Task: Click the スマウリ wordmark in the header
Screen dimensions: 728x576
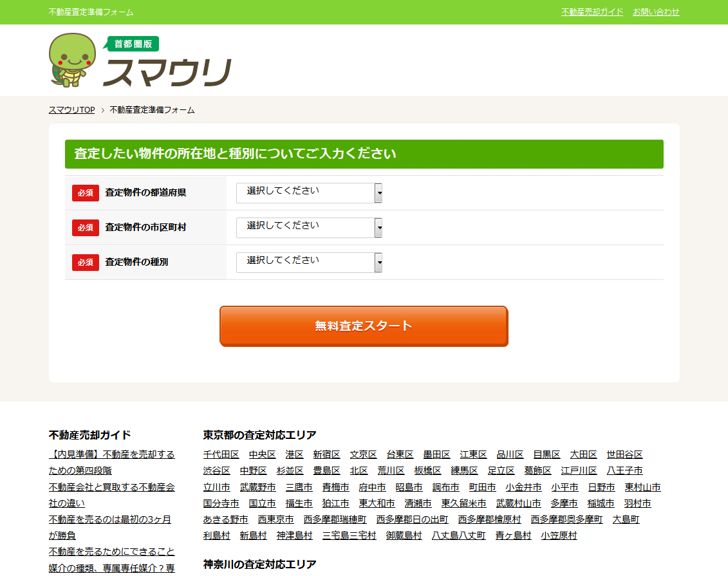Action: click(167, 73)
